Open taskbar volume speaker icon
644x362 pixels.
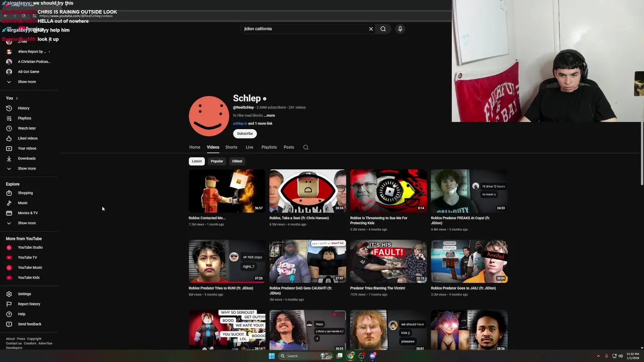[620, 356]
